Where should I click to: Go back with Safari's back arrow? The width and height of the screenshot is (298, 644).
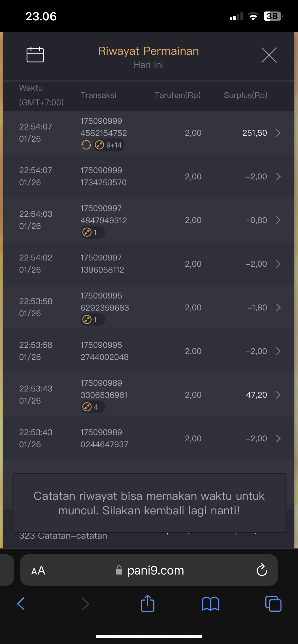pos(21,604)
